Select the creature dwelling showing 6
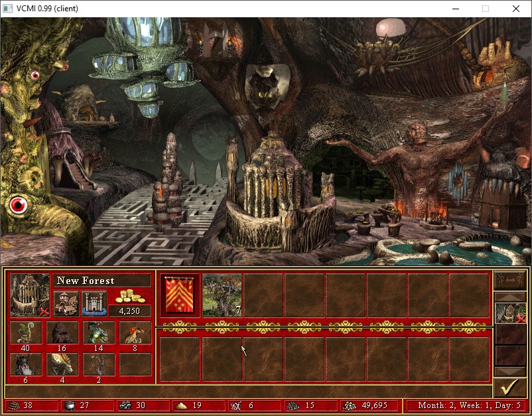The image size is (532, 416). (26, 364)
